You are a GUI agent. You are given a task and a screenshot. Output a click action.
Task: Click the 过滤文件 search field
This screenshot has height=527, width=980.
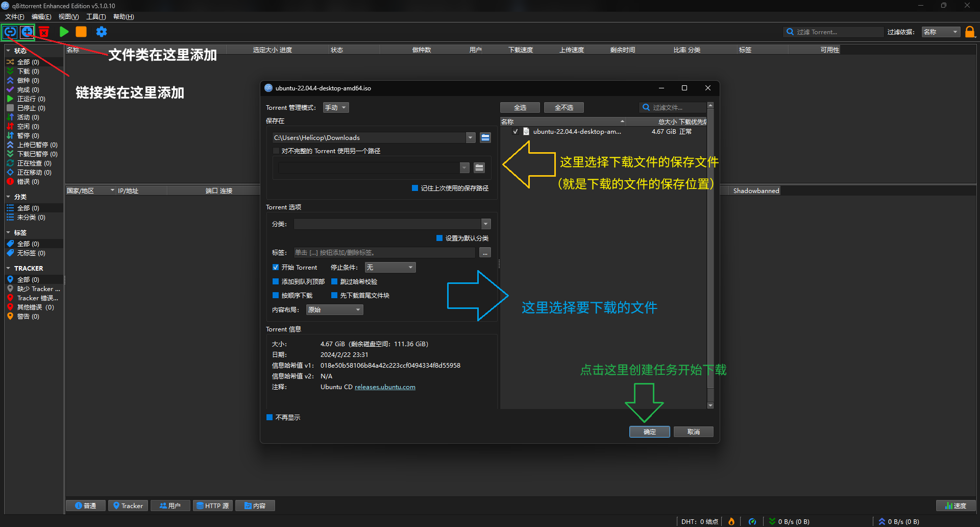click(673, 107)
